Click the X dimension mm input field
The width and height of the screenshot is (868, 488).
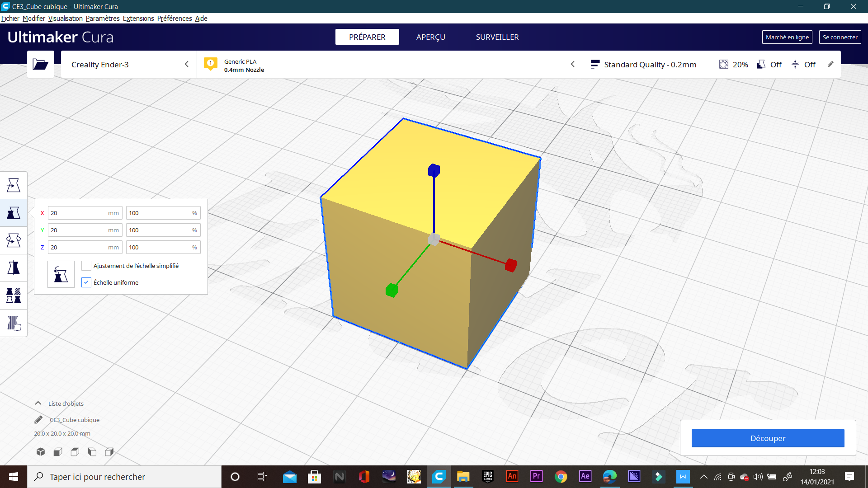tap(79, 213)
